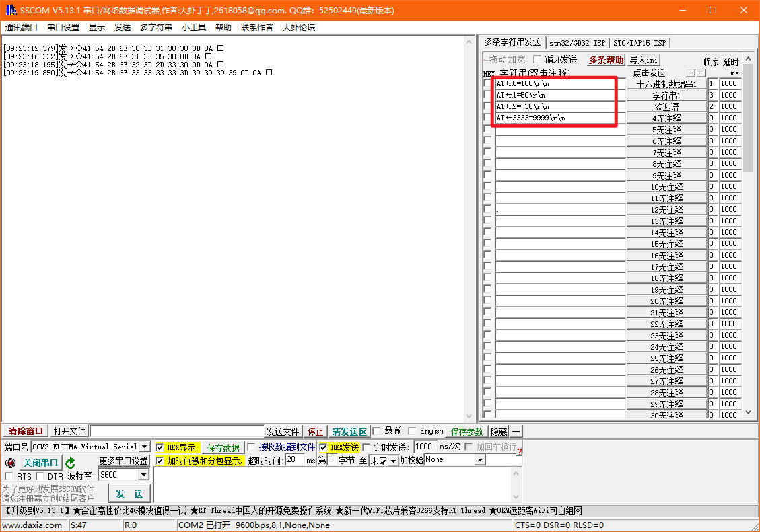The height and width of the screenshot is (532, 760).
Task: Open the 加校验 checksum dropdown showing None
Action: pos(480,460)
